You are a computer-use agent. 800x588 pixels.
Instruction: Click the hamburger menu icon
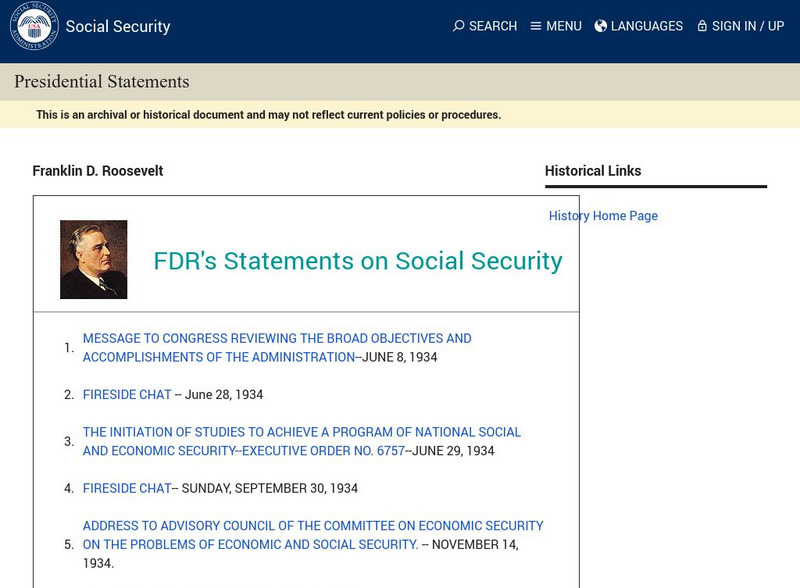coord(536,26)
